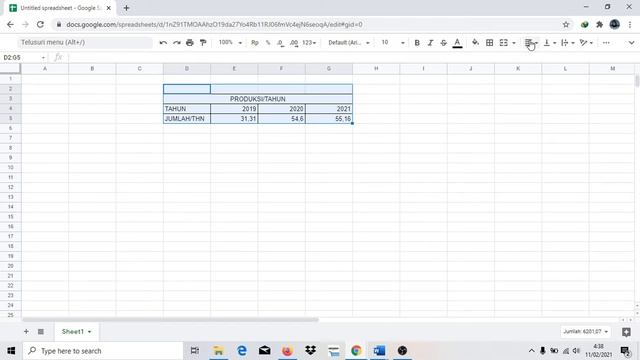Click cell containing 2020
Image resolution: width=640 pixels, height=360 pixels.
[282, 109]
